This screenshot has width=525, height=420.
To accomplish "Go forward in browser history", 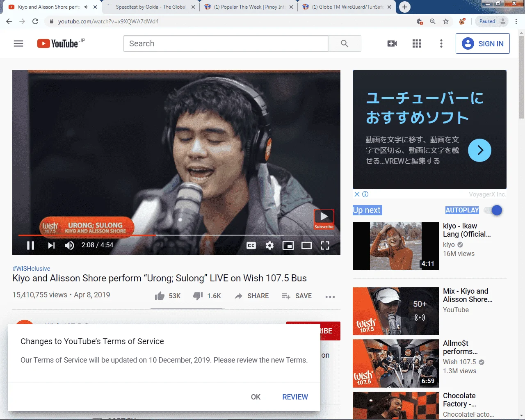I will (x=22, y=21).
